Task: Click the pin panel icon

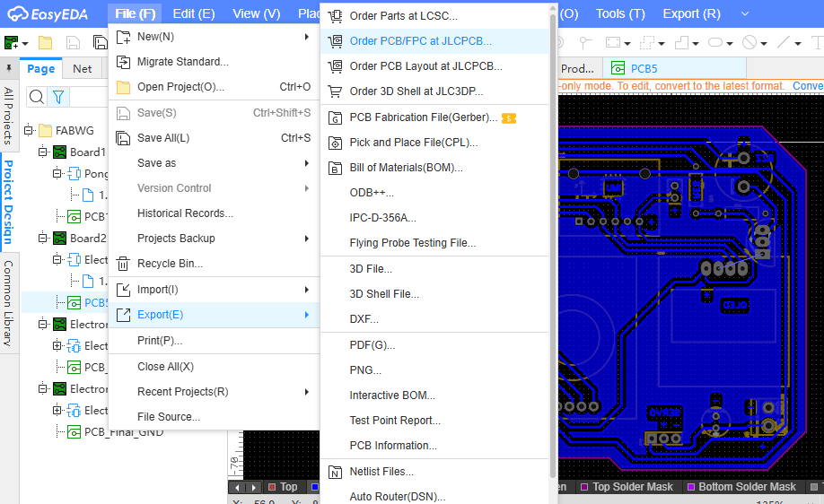Action: point(9,68)
